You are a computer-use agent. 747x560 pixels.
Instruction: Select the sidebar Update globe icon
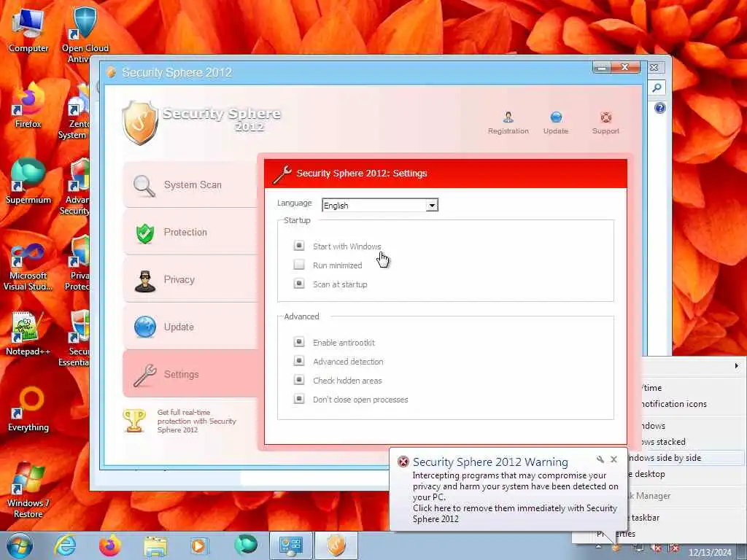[x=145, y=327]
